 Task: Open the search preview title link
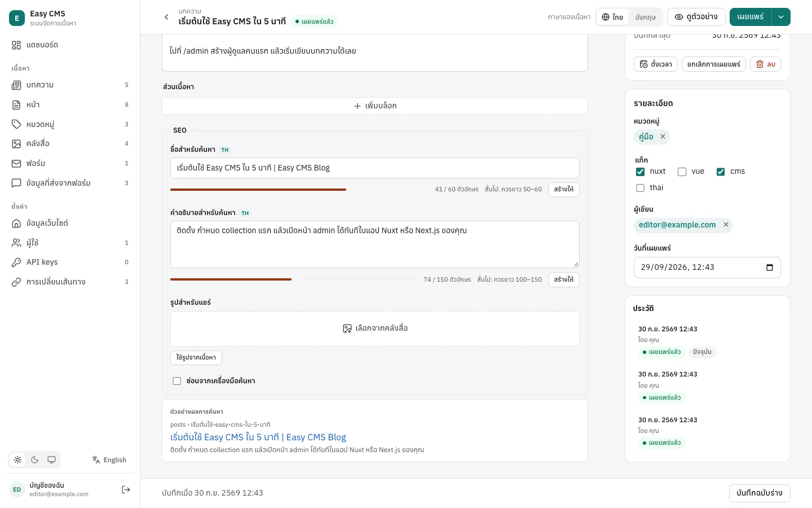coord(258,437)
